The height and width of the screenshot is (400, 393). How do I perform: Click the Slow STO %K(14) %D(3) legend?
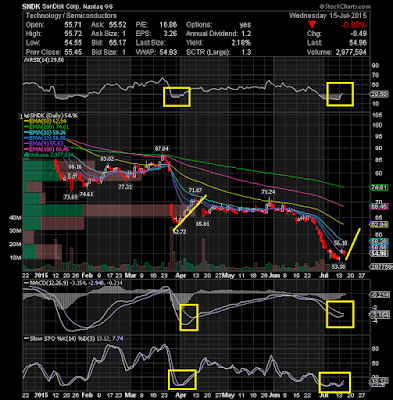75,339
